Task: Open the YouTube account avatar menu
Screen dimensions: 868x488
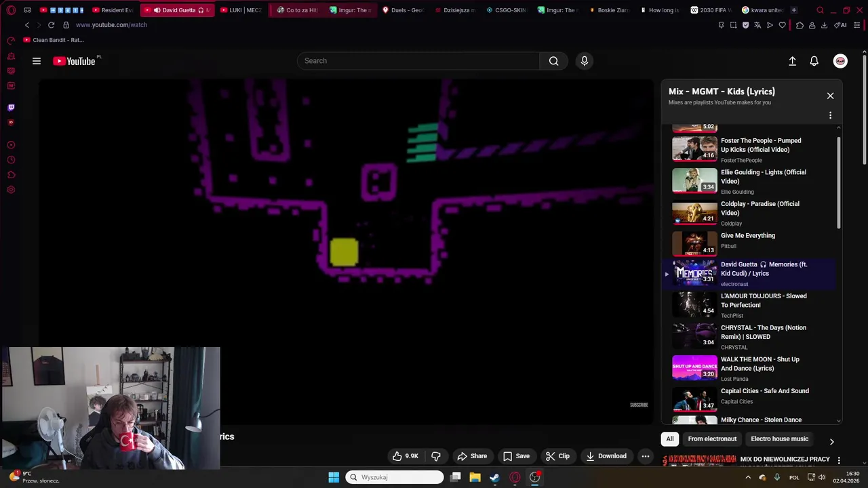Action: (840, 61)
